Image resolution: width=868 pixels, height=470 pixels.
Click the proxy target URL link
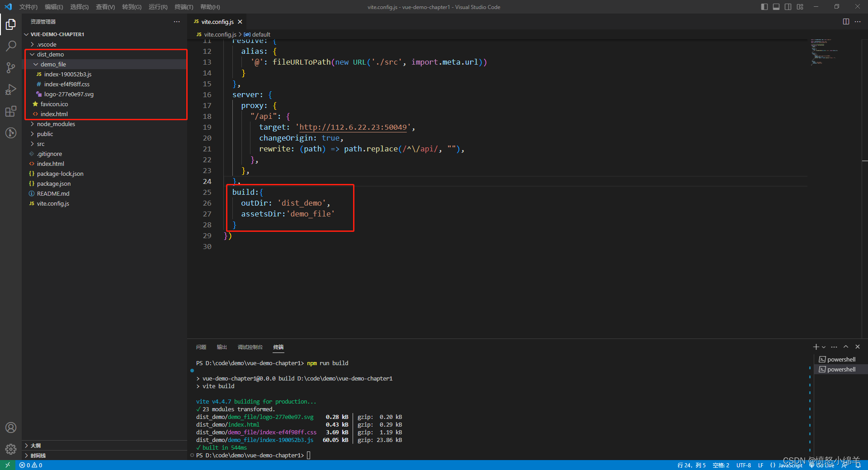(x=353, y=127)
